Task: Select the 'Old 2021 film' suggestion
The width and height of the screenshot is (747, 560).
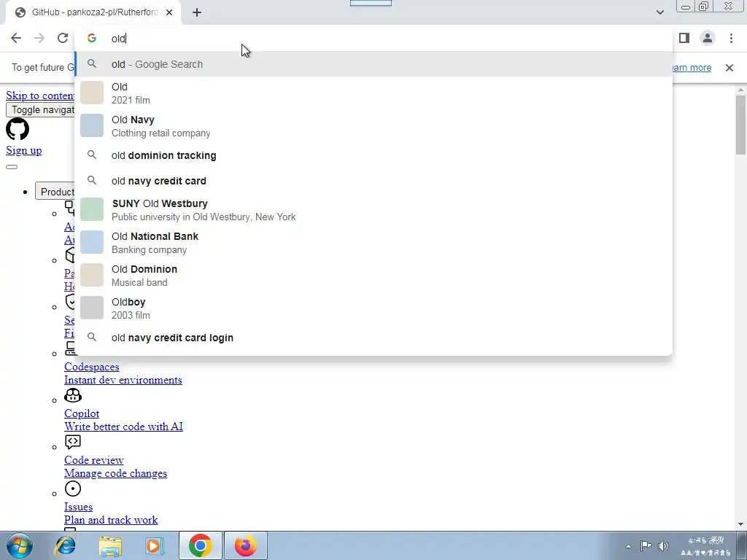Action: pos(373,93)
